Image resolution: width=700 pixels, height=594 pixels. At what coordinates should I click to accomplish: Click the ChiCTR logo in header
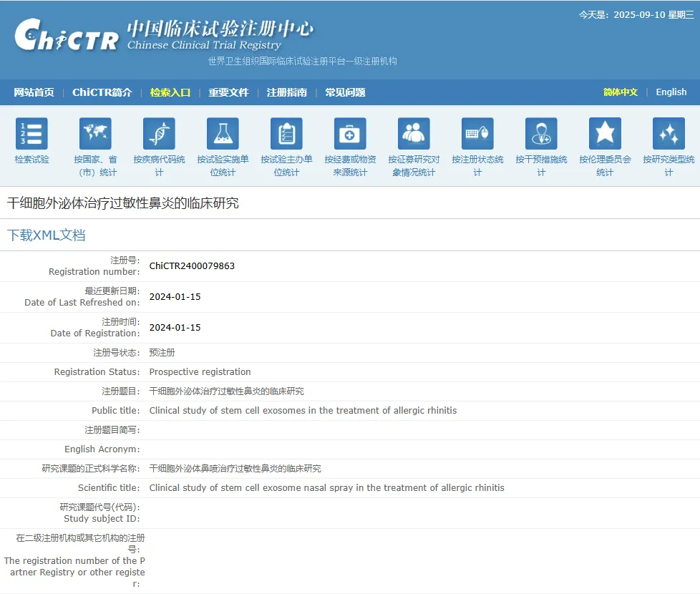[x=67, y=35]
